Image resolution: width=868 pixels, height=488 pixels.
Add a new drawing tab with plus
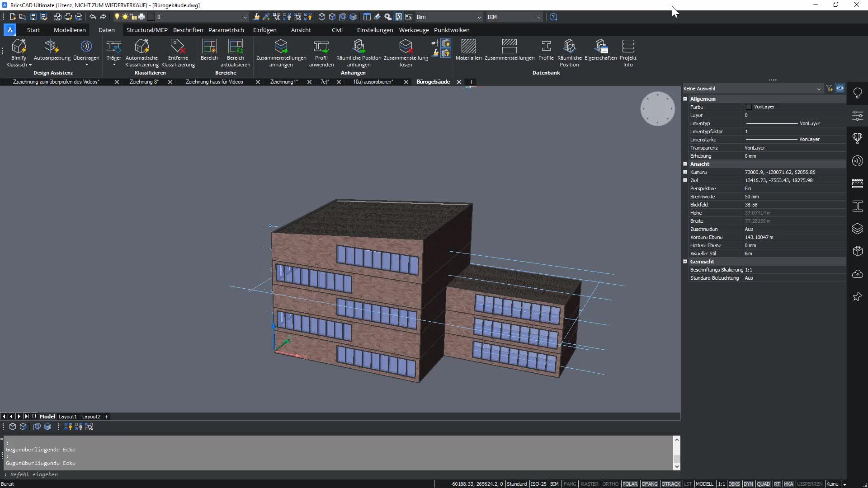[471, 82]
